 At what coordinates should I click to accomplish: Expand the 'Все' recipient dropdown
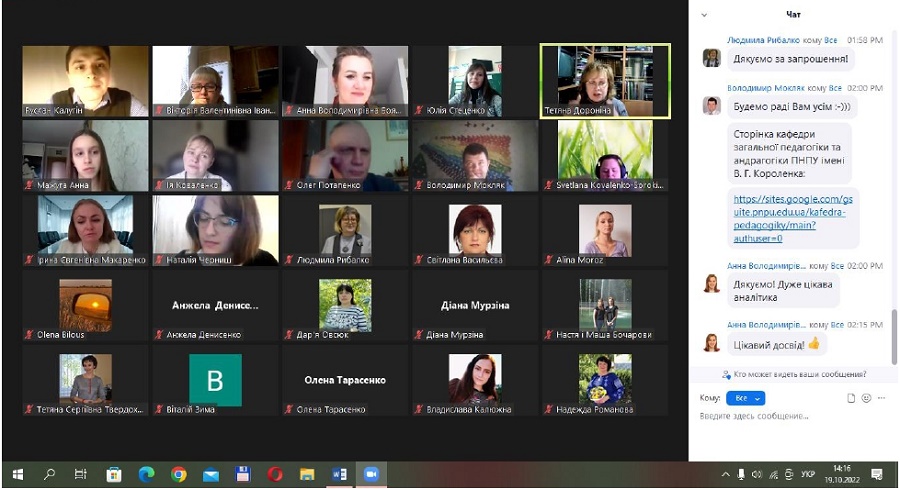743,398
